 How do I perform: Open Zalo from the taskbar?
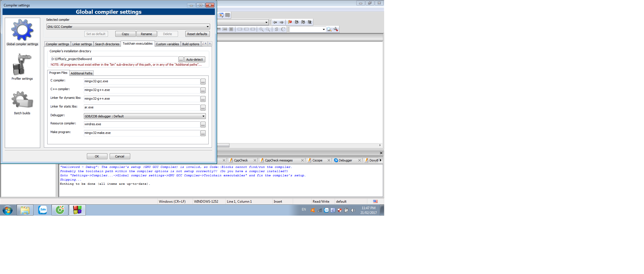(43, 210)
